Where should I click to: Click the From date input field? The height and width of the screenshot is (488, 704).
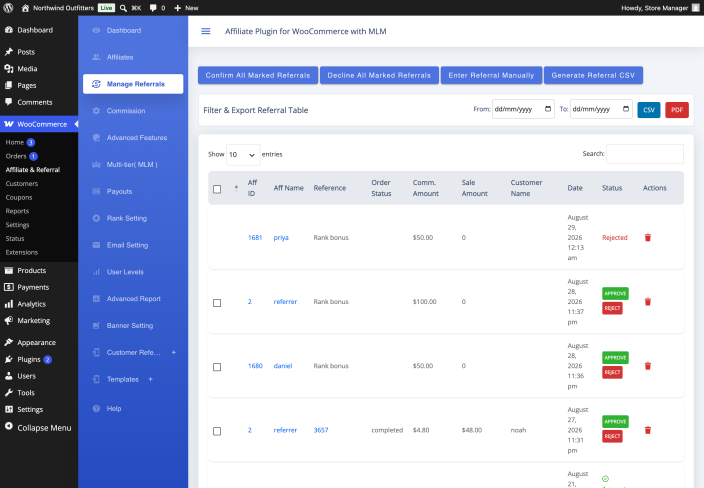523,109
